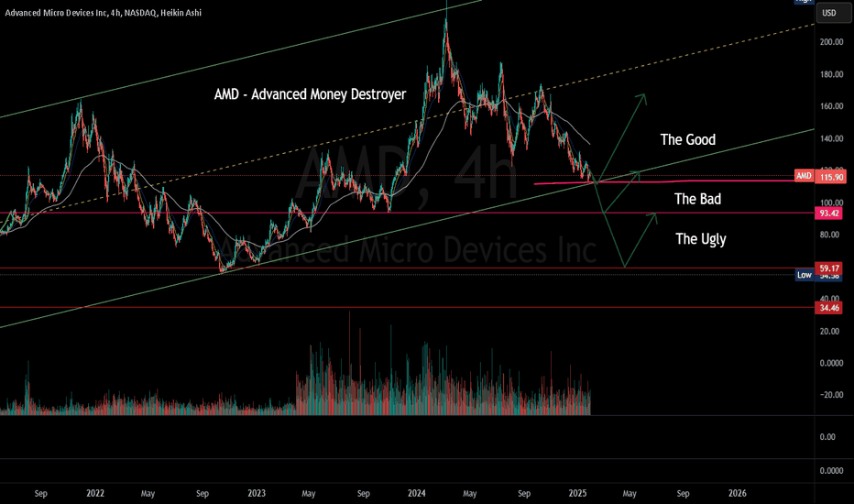Click the 2025 label on time axis
Image resolution: width=854 pixels, height=504 pixels.
(x=577, y=493)
